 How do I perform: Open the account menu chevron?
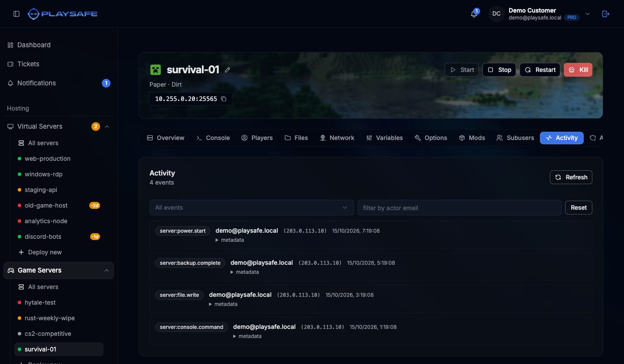click(588, 14)
